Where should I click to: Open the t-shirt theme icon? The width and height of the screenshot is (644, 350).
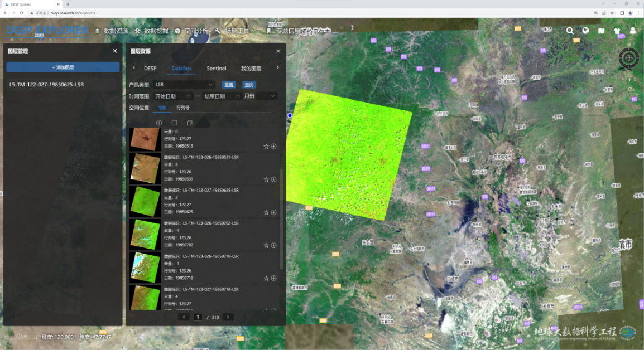617,31
